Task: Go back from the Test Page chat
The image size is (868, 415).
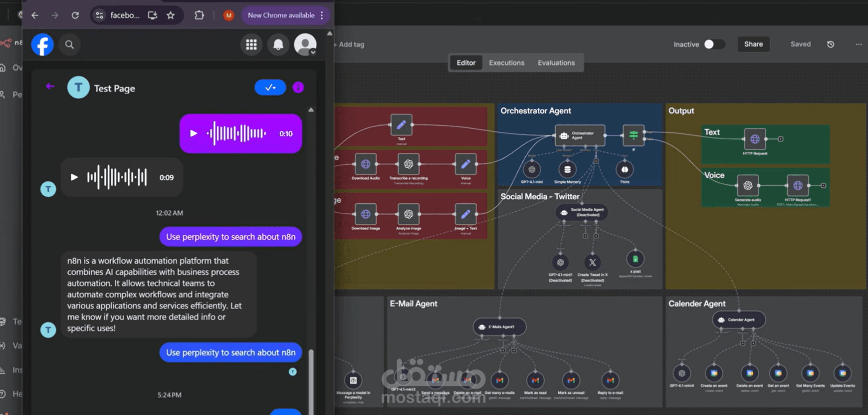Action: 50,86
